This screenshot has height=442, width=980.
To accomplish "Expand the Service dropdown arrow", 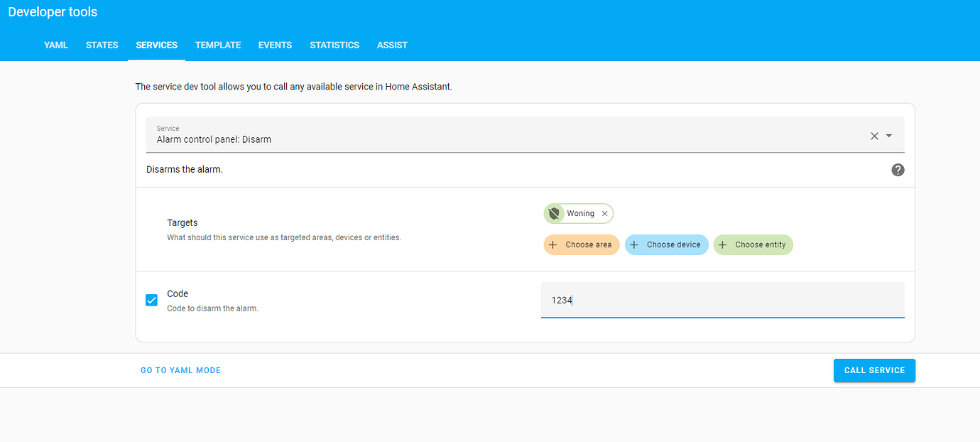I will tap(889, 136).
